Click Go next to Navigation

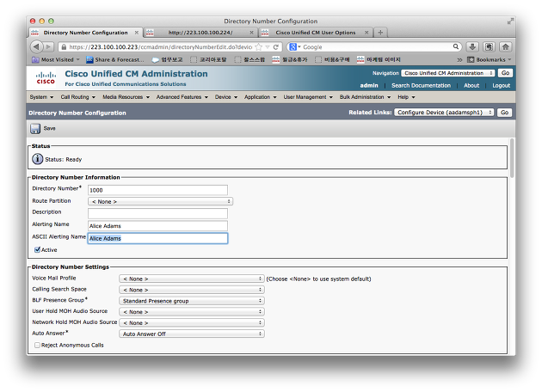[x=505, y=73]
